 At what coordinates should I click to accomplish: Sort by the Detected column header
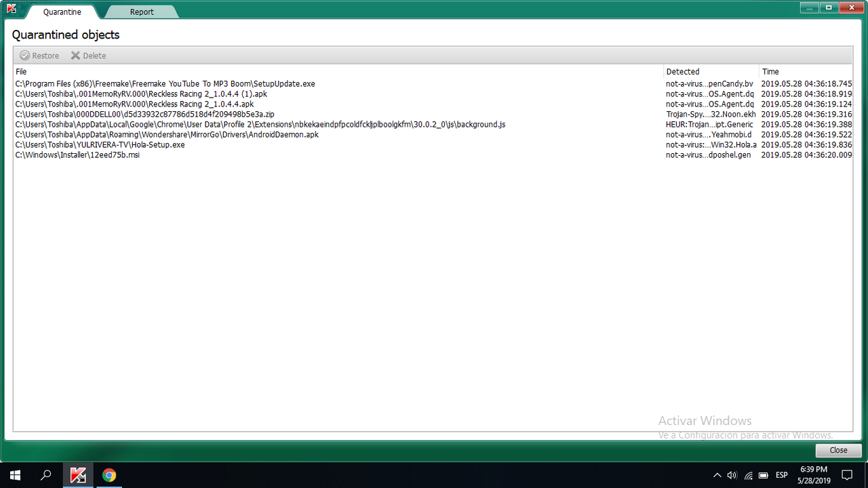(x=711, y=71)
